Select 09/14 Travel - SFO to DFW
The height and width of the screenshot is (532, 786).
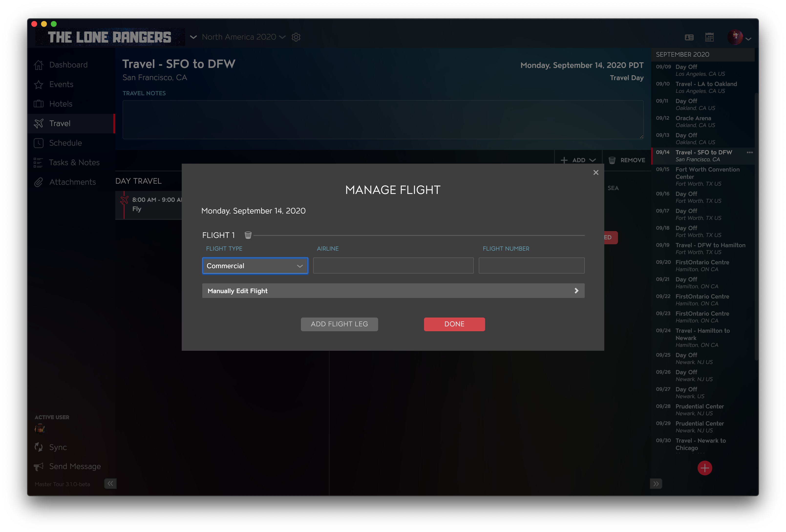point(703,156)
